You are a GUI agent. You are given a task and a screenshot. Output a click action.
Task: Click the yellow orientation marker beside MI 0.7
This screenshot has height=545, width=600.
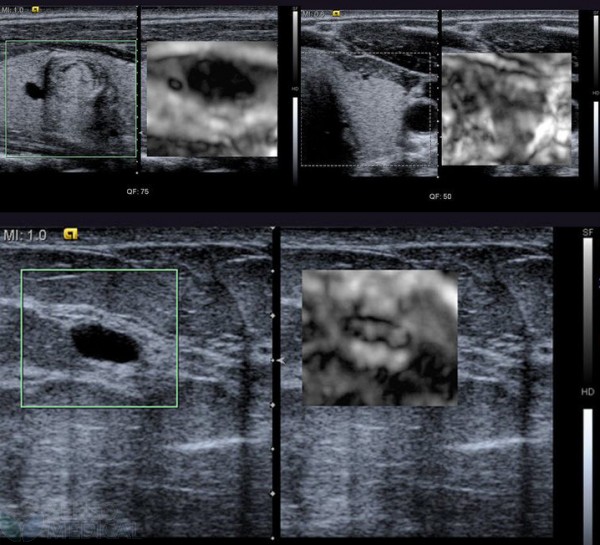[335, 14]
